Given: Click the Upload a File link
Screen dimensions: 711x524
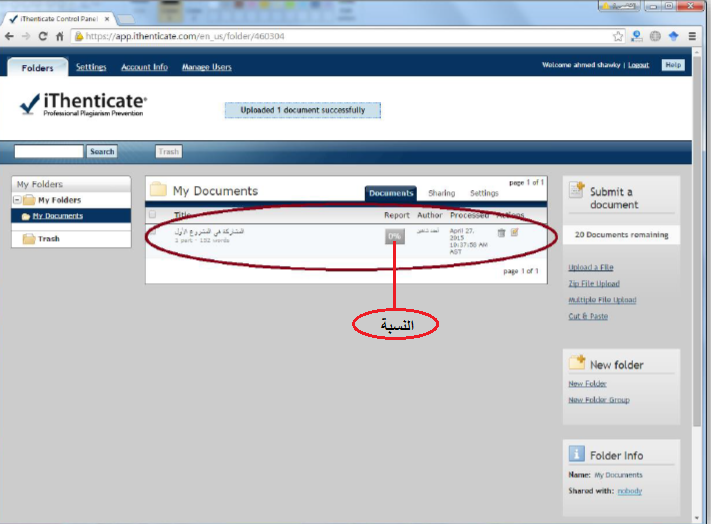Looking at the screenshot, I should [x=591, y=267].
